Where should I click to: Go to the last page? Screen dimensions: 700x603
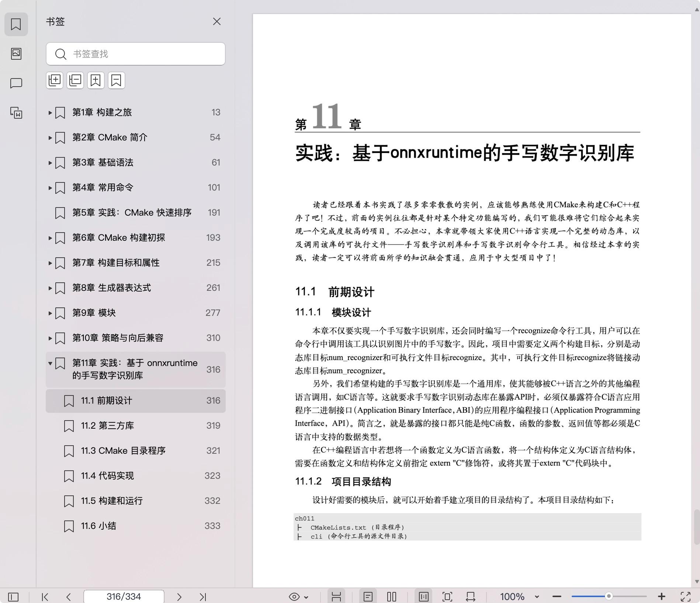pos(203,597)
